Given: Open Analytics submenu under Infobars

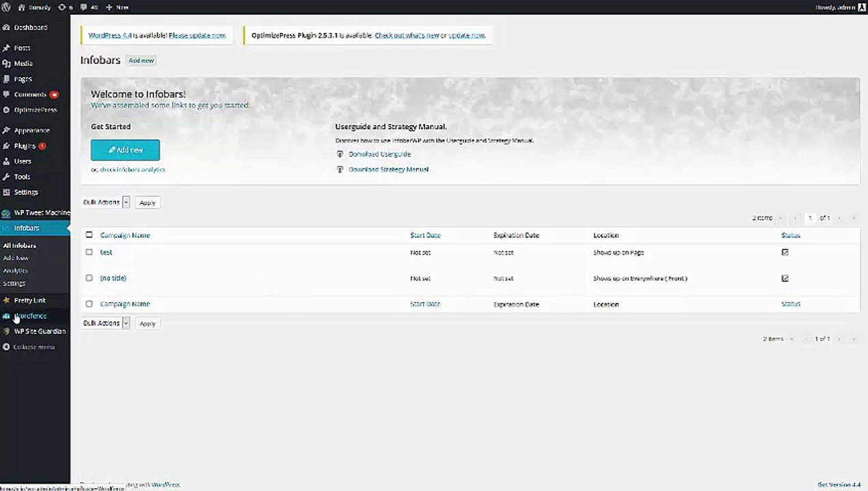Looking at the screenshot, I should click(x=16, y=271).
